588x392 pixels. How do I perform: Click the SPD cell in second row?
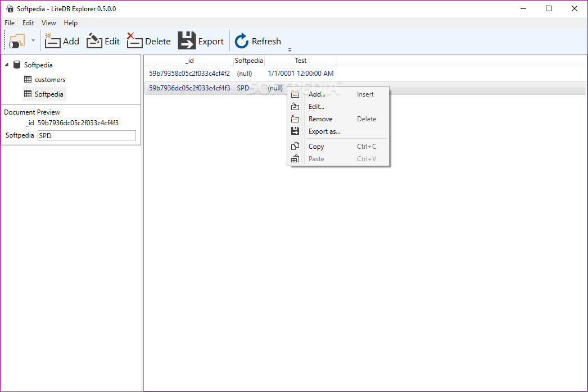tap(243, 88)
